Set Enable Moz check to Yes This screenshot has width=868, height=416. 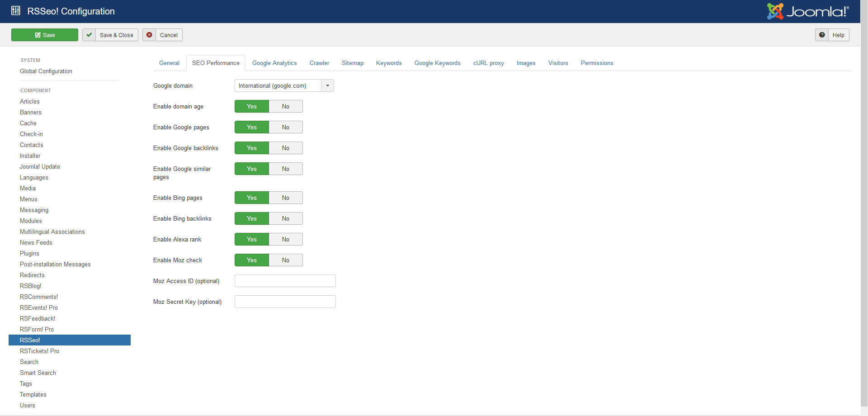[252, 260]
